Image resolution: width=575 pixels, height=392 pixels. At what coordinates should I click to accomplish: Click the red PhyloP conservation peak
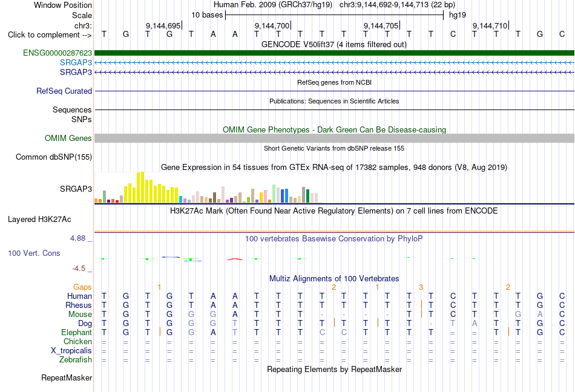click(x=235, y=259)
